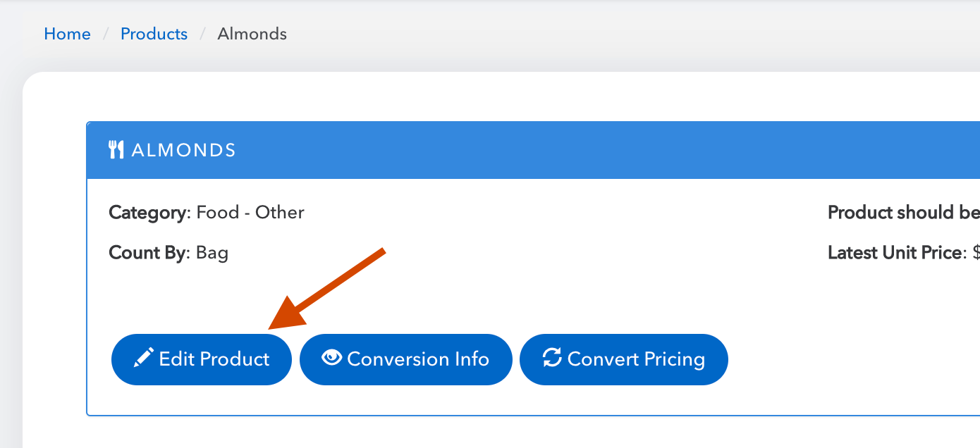This screenshot has height=448, width=980.
Task: Click the eye icon beside Conversion Info
Action: pos(331,358)
